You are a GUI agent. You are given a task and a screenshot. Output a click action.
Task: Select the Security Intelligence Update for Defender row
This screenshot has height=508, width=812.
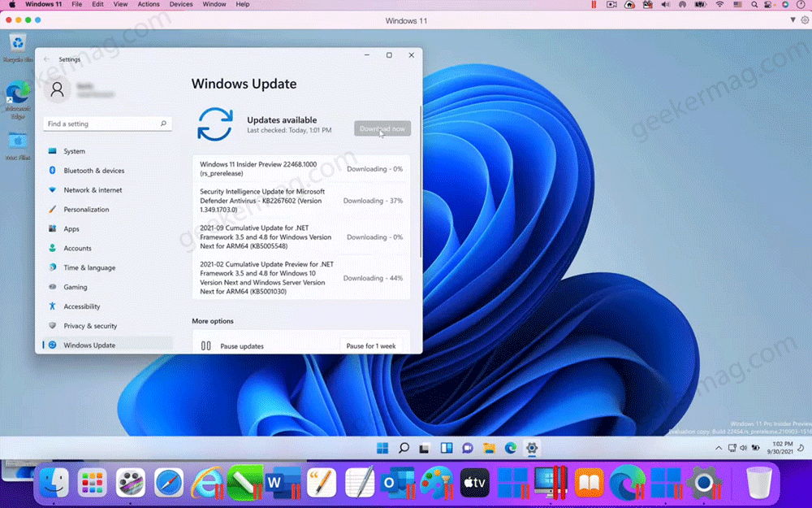tap(301, 201)
